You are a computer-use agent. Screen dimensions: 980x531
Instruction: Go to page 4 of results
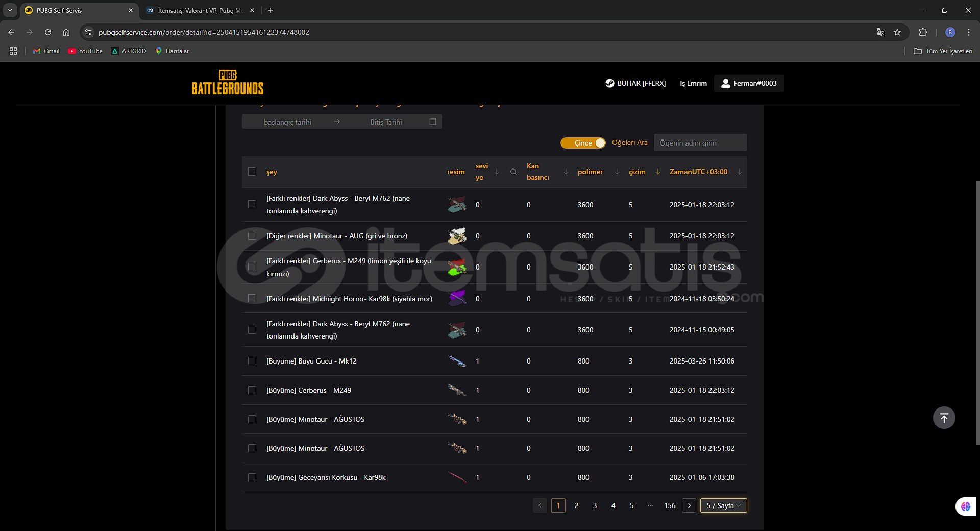pyautogui.click(x=614, y=505)
